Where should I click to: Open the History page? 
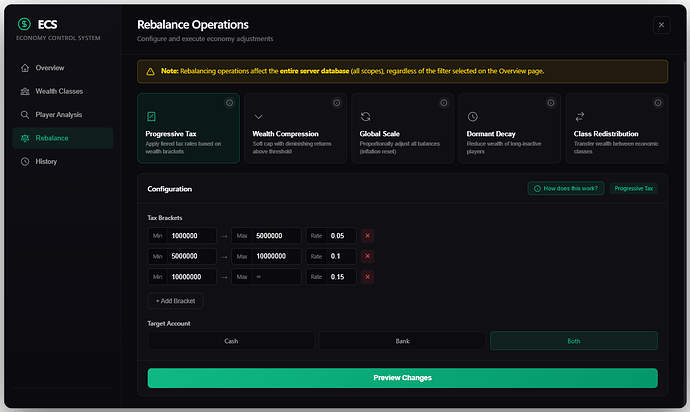click(x=46, y=161)
